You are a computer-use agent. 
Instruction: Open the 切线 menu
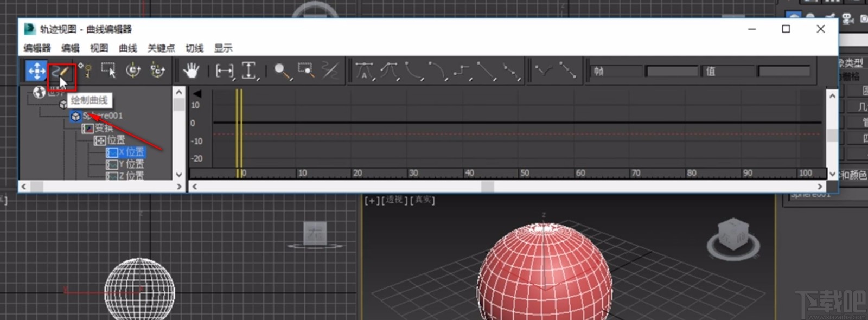coord(194,48)
